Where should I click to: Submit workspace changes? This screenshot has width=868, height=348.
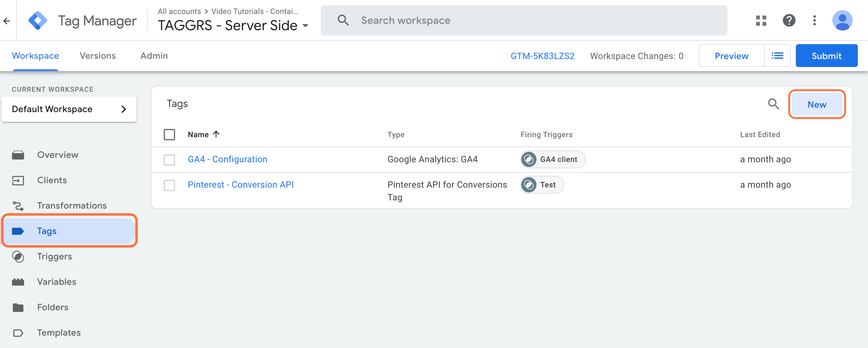[x=826, y=56]
